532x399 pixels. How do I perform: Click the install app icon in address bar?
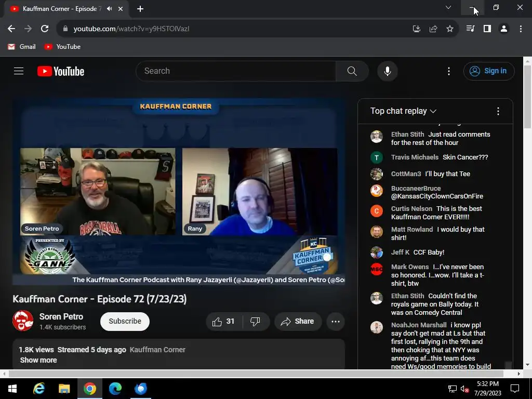[x=416, y=29]
